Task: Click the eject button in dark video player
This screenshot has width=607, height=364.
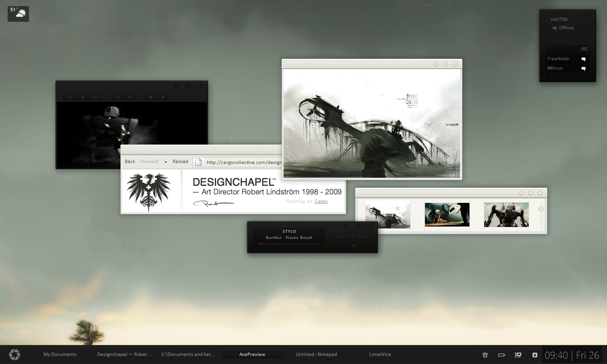Action: tap(83, 97)
